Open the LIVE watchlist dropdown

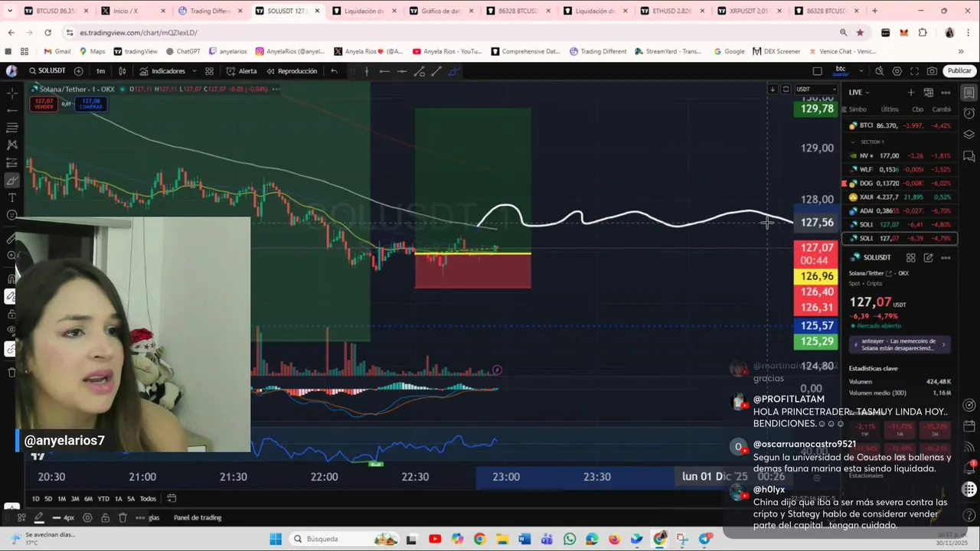coord(858,92)
